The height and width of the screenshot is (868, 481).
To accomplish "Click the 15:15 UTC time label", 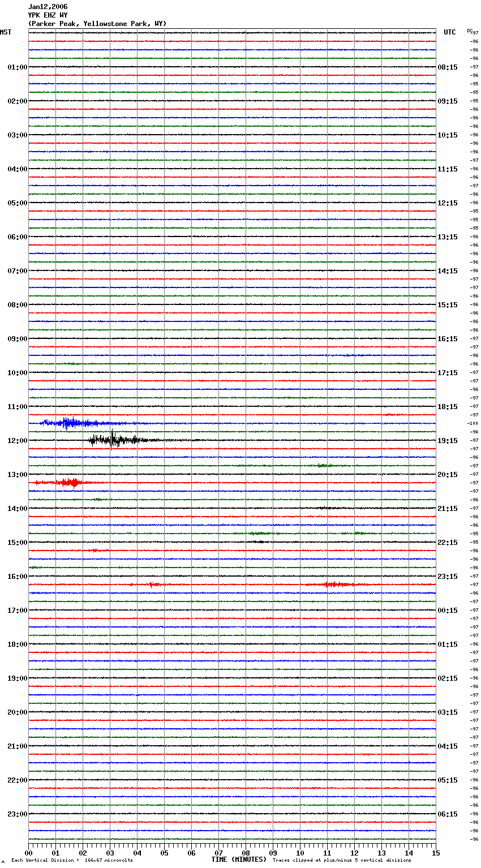I will pos(448,305).
